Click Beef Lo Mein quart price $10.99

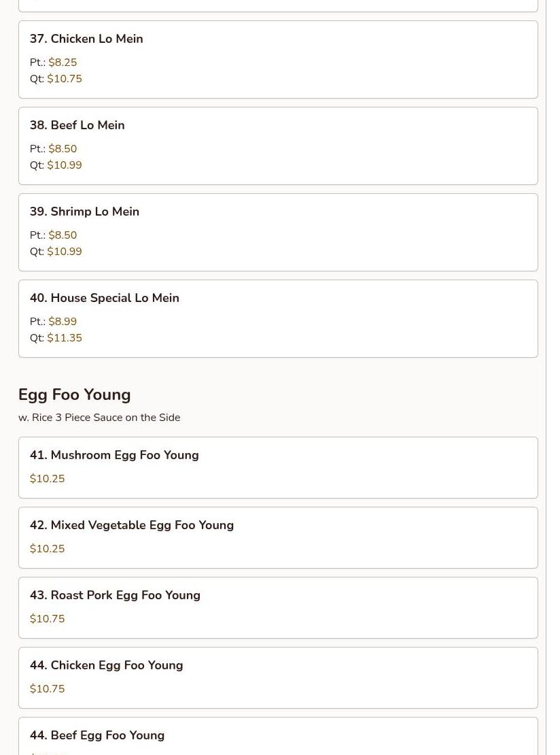pyautogui.click(x=65, y=165)
